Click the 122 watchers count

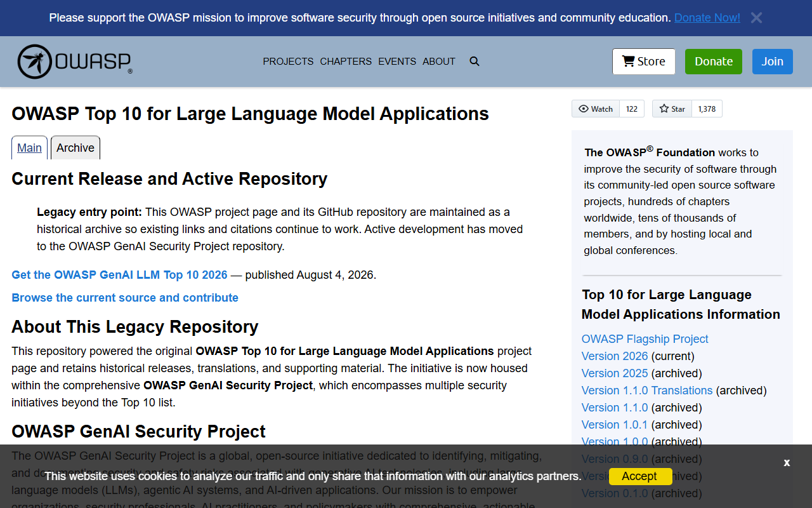pos(632,109)
